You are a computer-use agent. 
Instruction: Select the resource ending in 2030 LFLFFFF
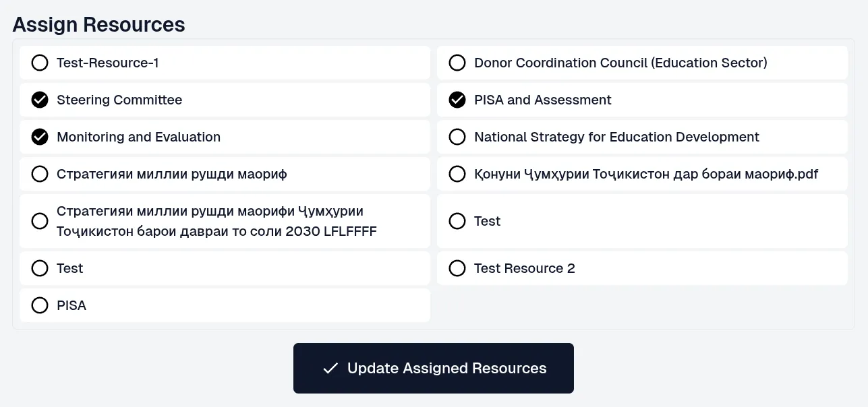(40, 221)
